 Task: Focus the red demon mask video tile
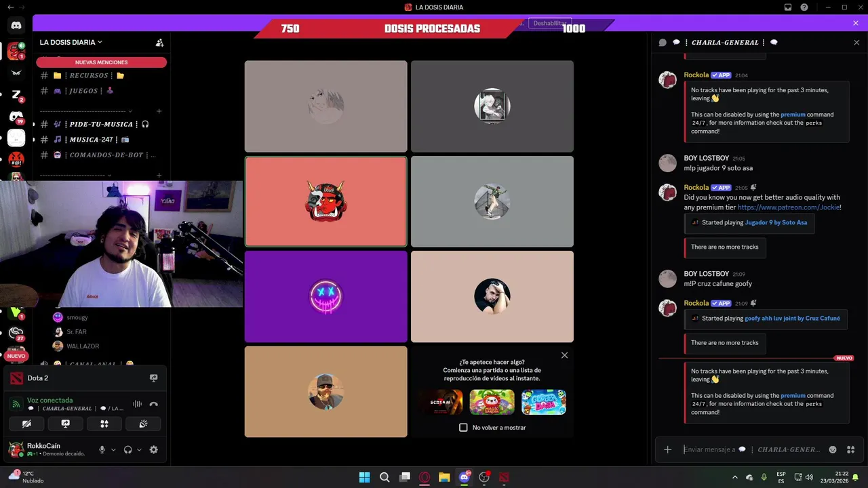click(x=325, y=201)
